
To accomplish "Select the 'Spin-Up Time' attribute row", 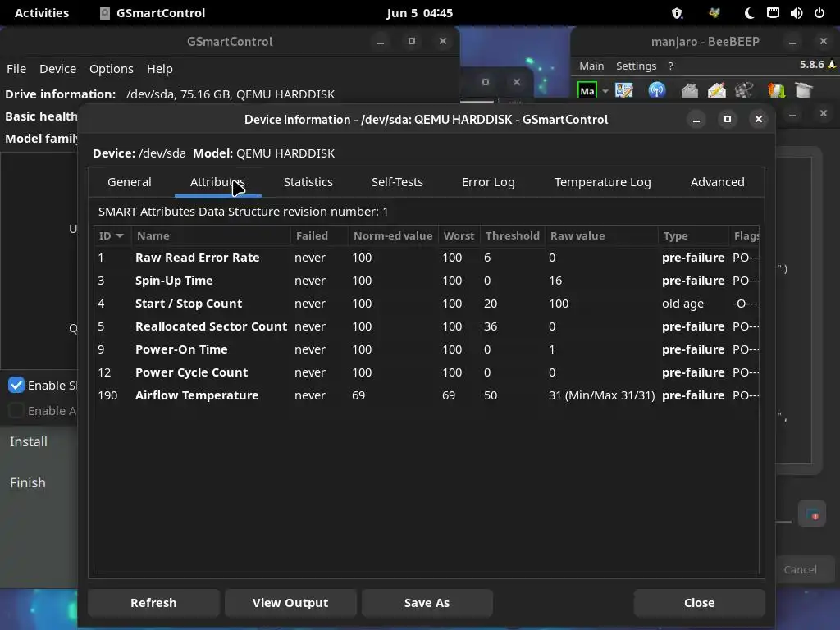I will tap(427, 281).
